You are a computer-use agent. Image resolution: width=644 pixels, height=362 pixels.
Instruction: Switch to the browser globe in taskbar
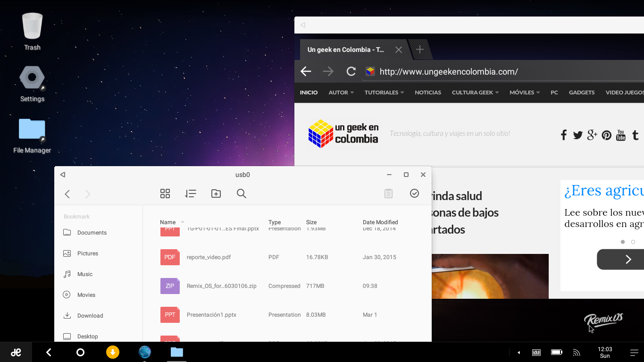pos(145,352)
